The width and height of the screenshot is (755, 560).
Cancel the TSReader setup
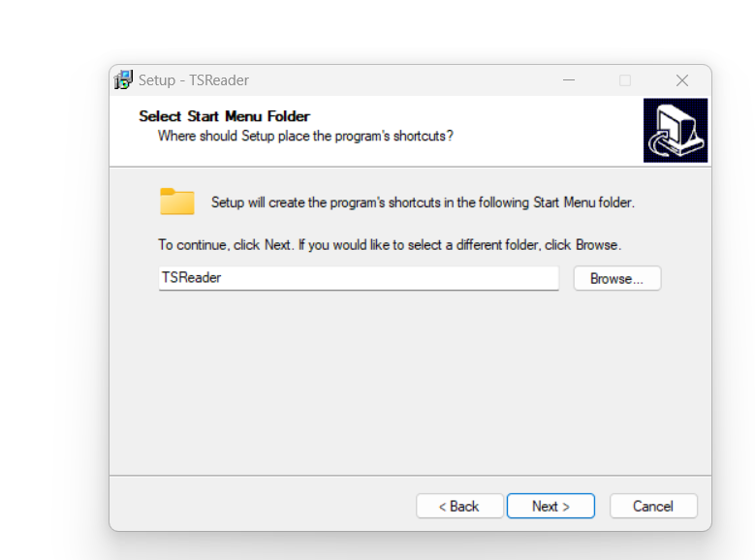pos(653,506)
